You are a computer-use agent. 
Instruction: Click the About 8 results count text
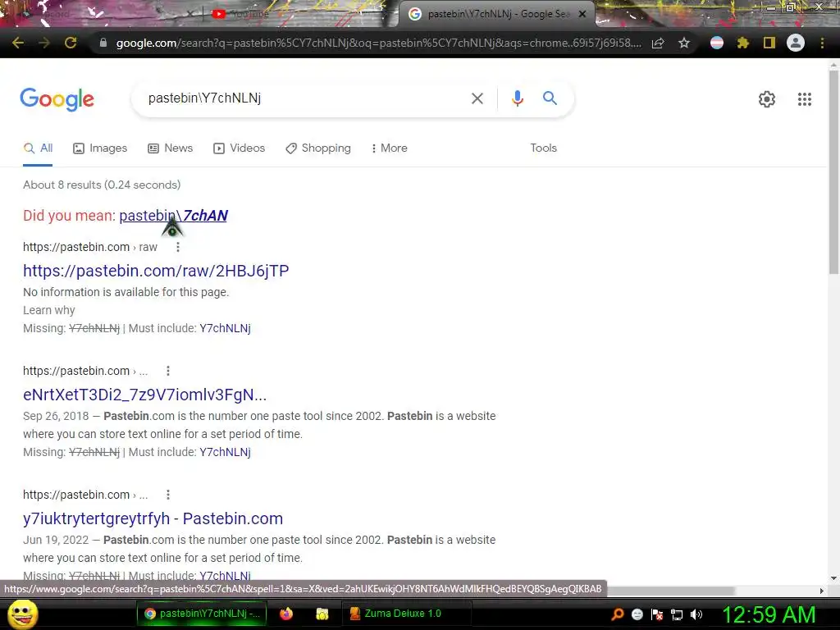pos(102,185)
